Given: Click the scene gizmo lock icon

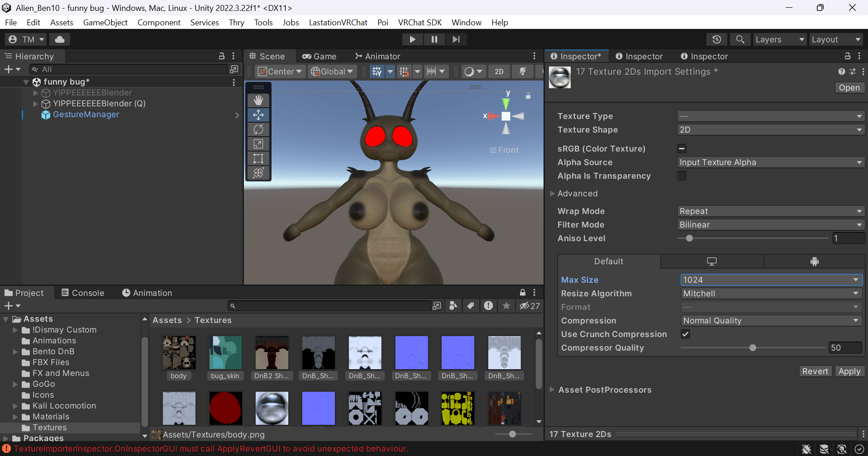Looking at the screenshot, I should click(528, 96).
